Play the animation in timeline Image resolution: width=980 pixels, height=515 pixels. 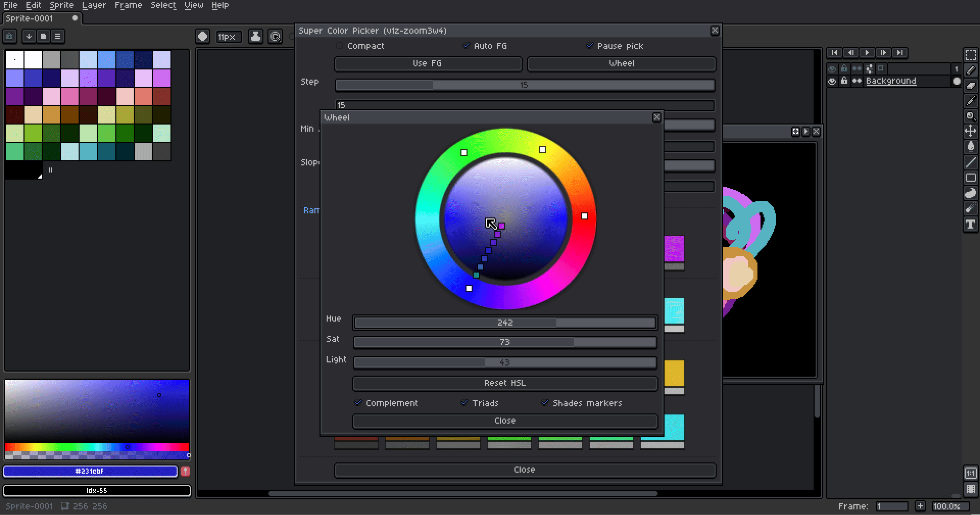pos(867,53)
